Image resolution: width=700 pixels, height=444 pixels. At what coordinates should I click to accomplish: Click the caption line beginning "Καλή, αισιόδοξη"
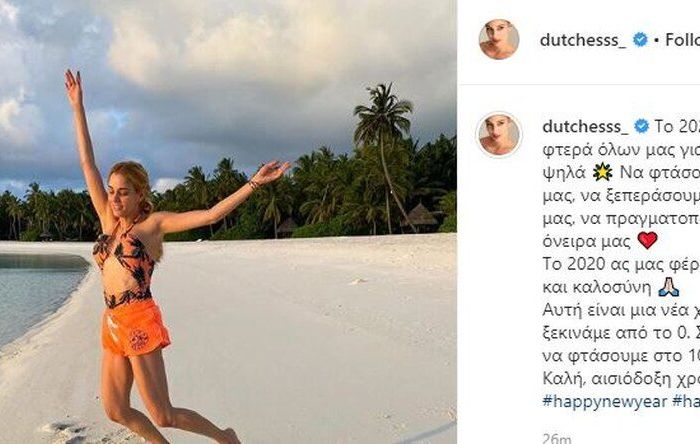click(621, 379)
